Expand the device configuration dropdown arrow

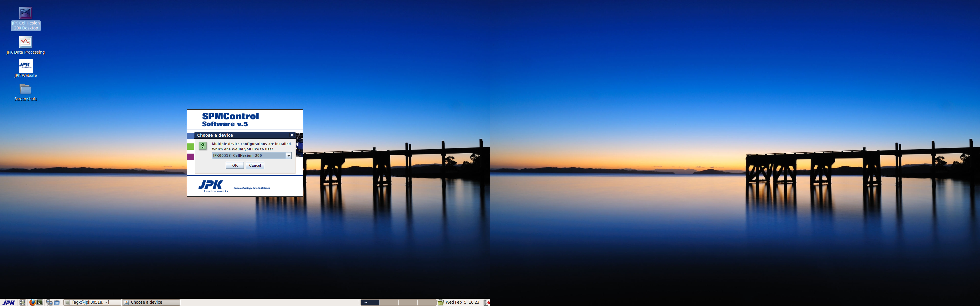[289, 155]
